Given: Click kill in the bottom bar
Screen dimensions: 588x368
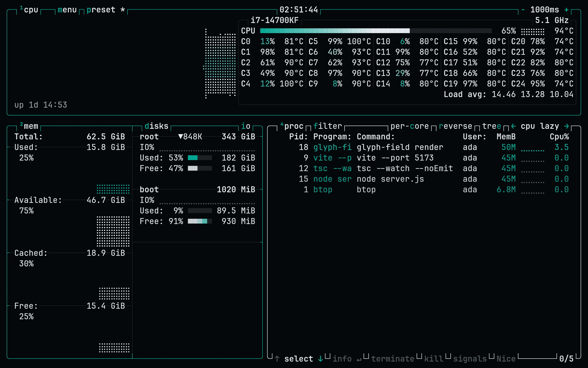Looking at the screenshot, I should [x=434, y=359].
